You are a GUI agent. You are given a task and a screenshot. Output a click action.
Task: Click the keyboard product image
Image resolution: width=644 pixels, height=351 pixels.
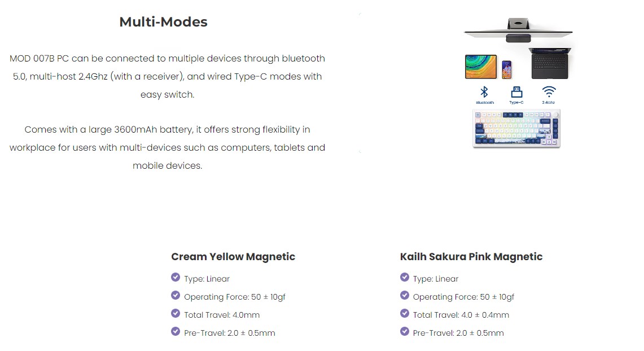516,129
